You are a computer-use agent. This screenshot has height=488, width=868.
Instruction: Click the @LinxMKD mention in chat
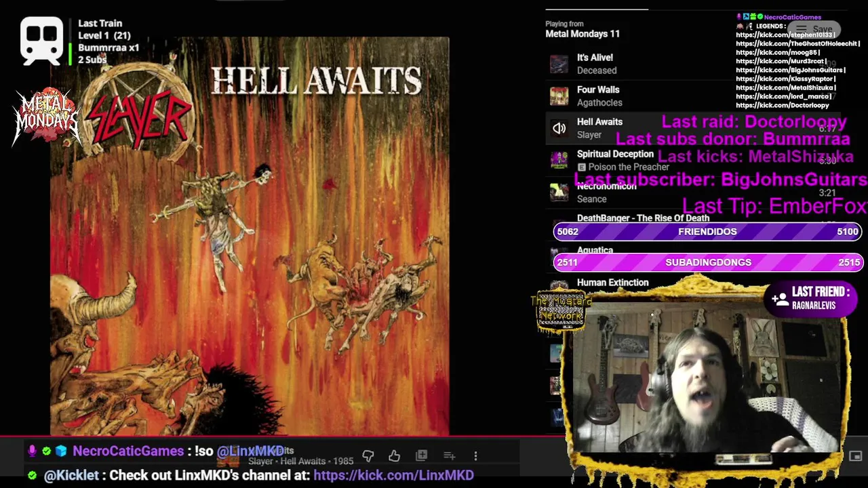250,451
